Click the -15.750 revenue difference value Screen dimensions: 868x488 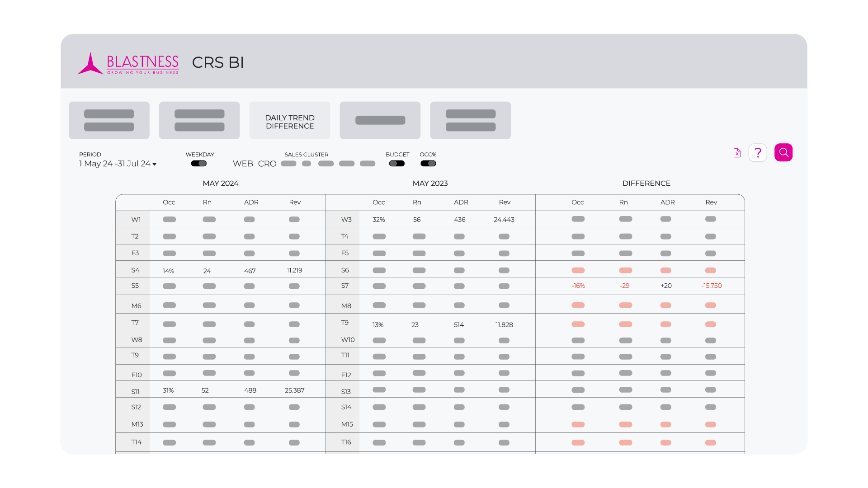click(x=711, y=286)
